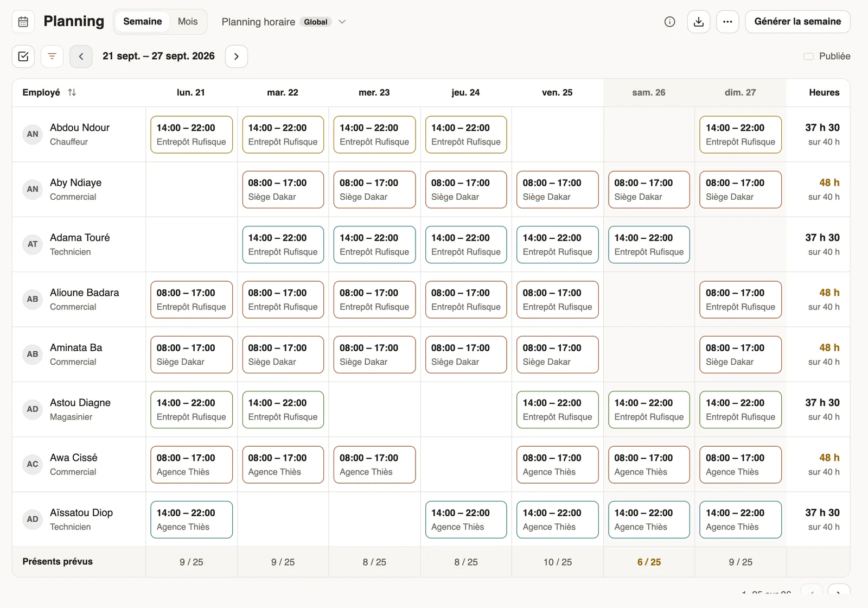The width and height of the screenshot is (868, 608).
Task: Click Générer la semaine button
Action: pyautogui.click(x=797, y=22)
